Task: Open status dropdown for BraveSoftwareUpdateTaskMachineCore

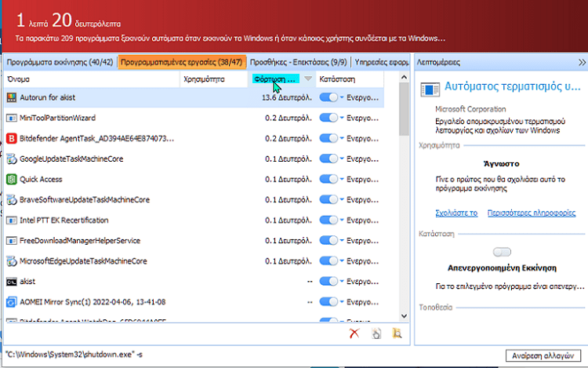Action: [x=342, y=199]
